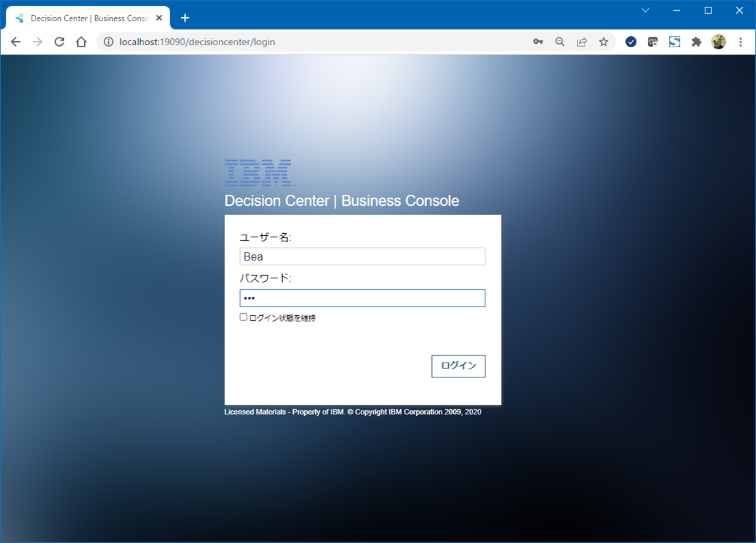The height and width of the screenshot is (543, 756).
Task: Select the Decision Center | Business Console tab
Action: [87, 18]
